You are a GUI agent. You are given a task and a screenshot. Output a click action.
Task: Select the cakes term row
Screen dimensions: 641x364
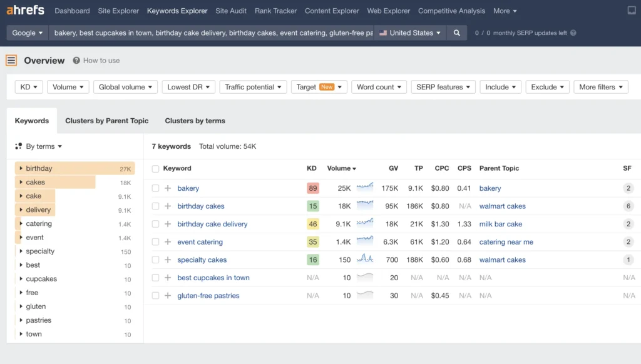click(75, 182)
